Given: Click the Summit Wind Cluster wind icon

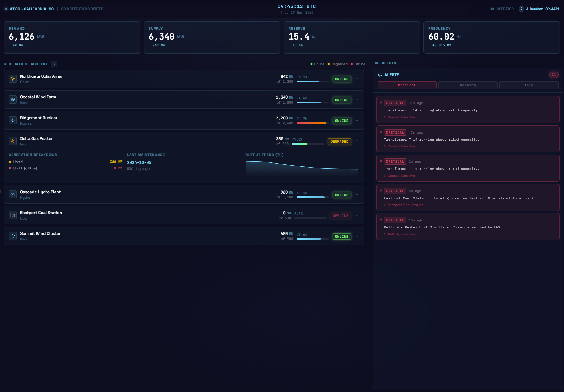Looking at the screenshot, I should (x=13, y=236).
